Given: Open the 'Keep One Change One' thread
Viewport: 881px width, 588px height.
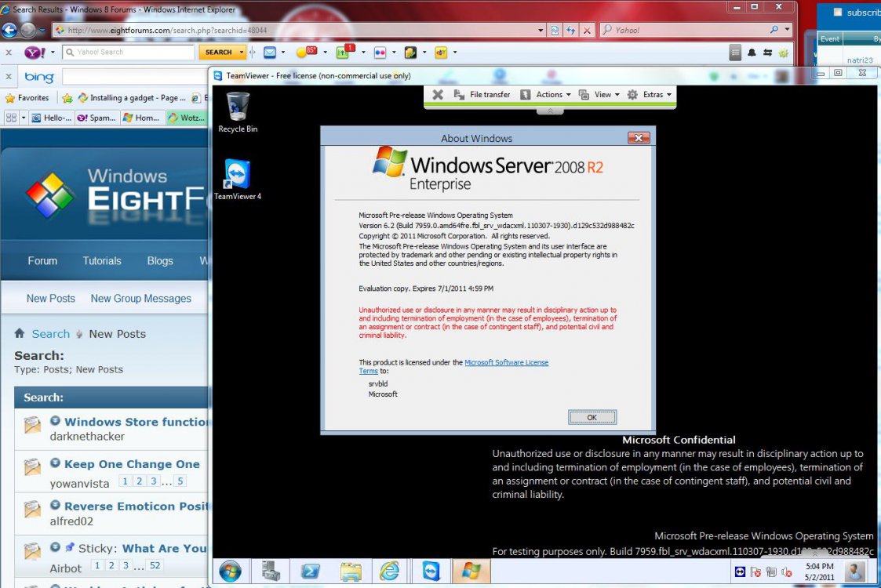Looking at the screenshot, I should 132,464.
